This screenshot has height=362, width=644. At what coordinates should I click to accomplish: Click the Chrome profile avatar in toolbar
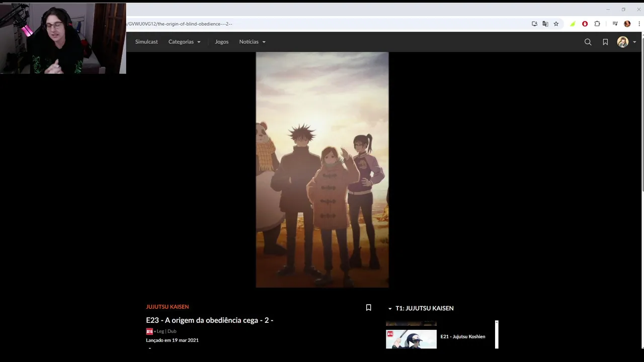coord(627,24)
